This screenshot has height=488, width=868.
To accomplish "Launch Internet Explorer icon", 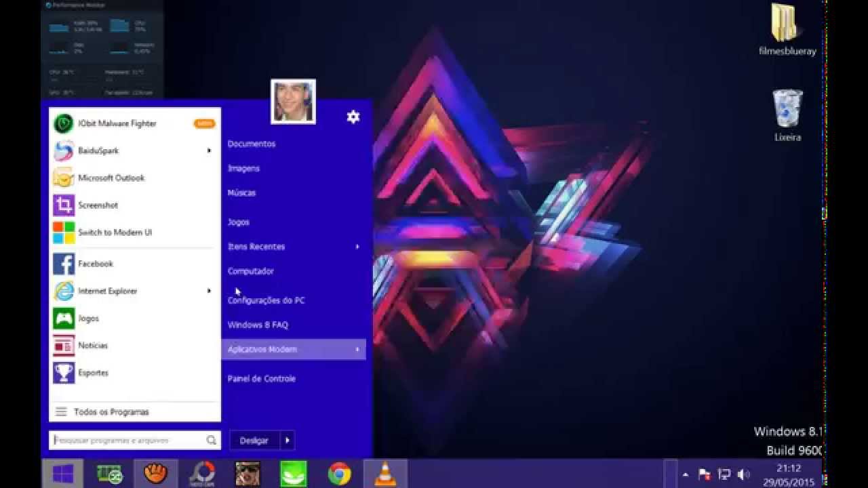I will coord(64,291).
